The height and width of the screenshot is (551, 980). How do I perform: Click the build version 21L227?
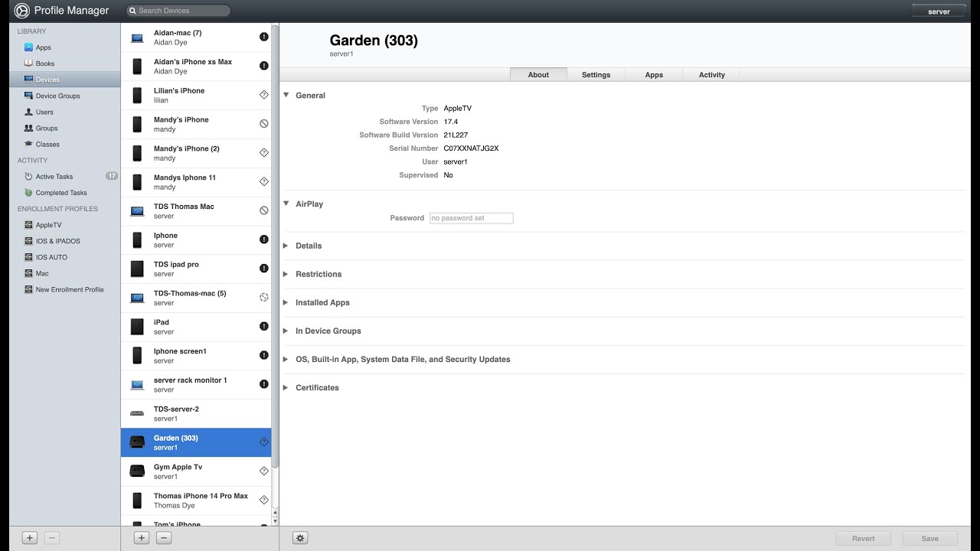[456, 135]
